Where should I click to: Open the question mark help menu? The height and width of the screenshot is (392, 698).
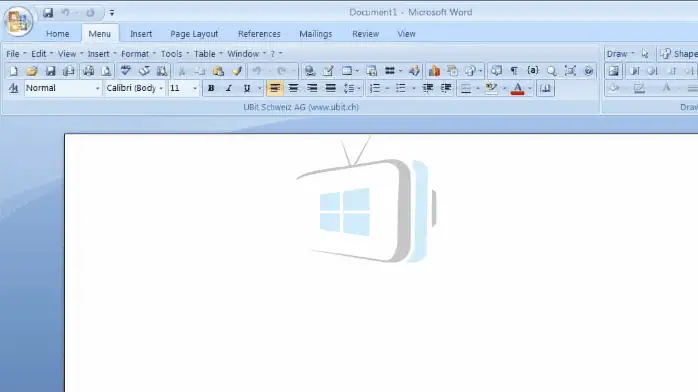[276, 54]
